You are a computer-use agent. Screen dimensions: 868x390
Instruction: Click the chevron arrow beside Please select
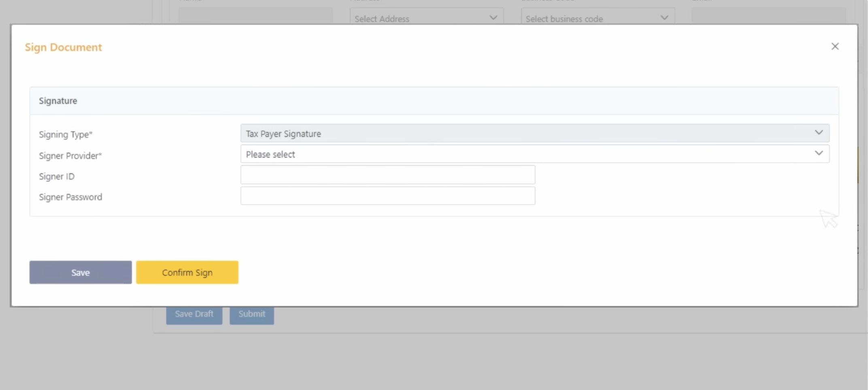pyautogui.click(x=819, y=153)
